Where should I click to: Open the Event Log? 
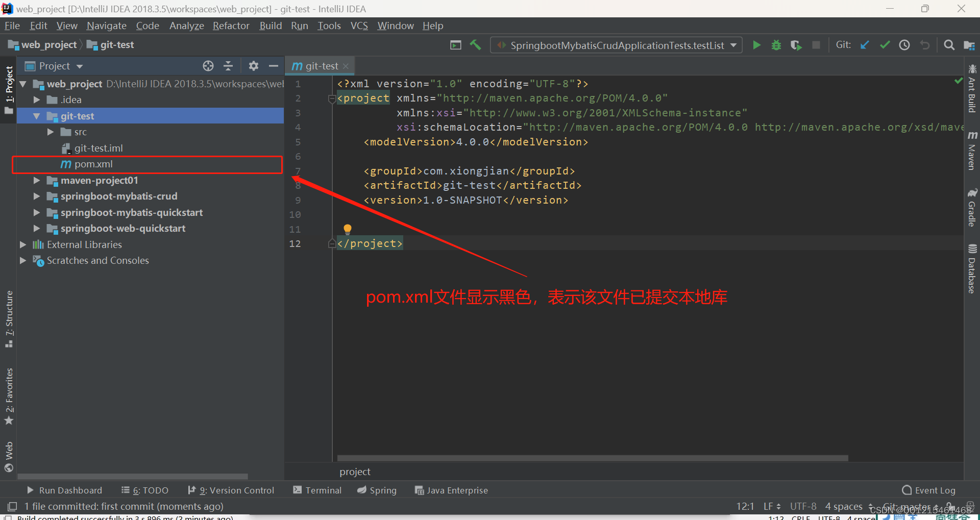pos(929,490)
